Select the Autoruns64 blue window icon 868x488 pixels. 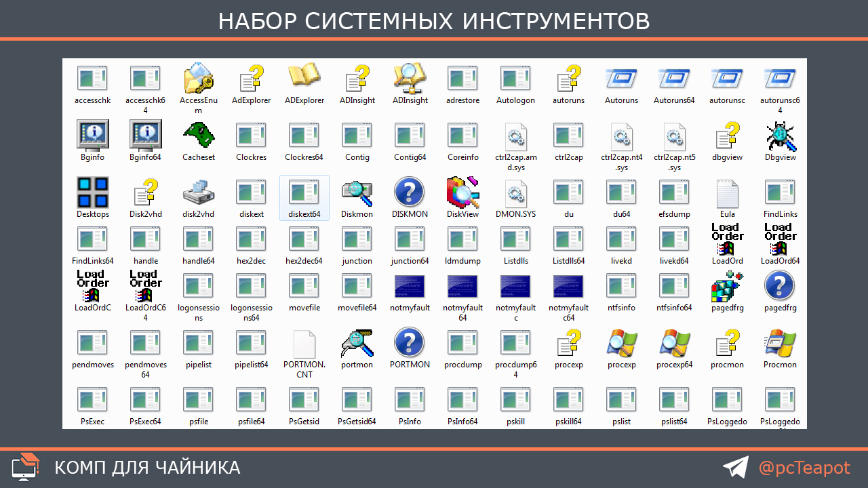pos(675,78)
